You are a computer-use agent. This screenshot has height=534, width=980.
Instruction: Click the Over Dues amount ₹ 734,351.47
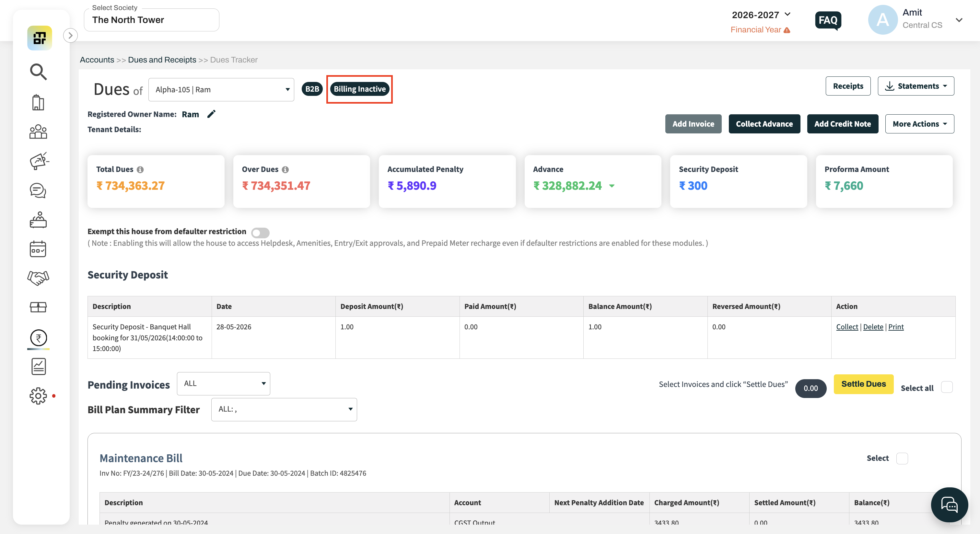pyautogui.click(x=276, y=186)
